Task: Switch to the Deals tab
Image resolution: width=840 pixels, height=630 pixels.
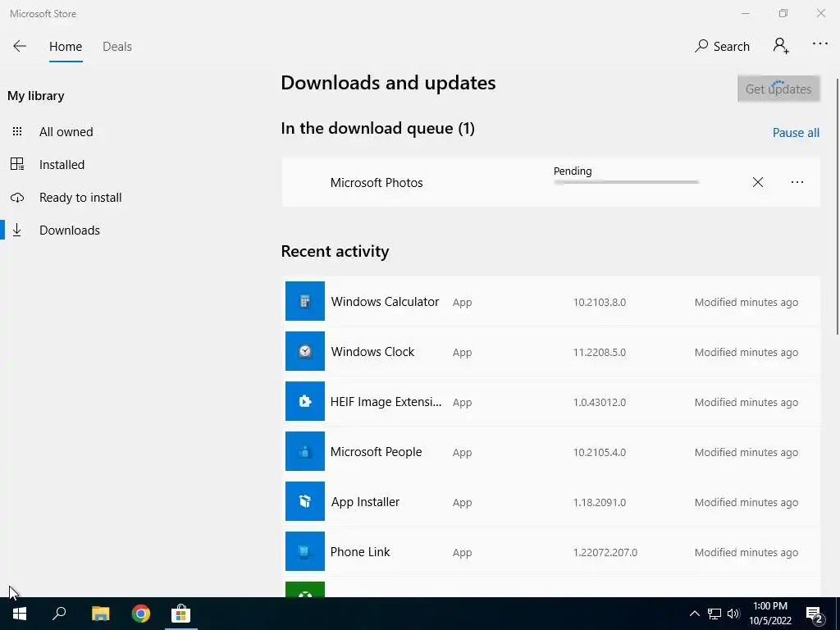Action: 116,47
